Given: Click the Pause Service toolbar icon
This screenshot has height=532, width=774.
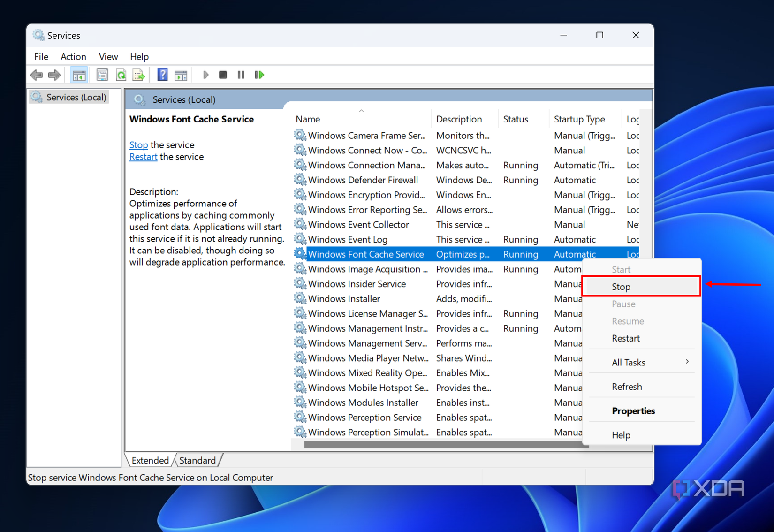Looking at the screenshot, I should 241,75.
